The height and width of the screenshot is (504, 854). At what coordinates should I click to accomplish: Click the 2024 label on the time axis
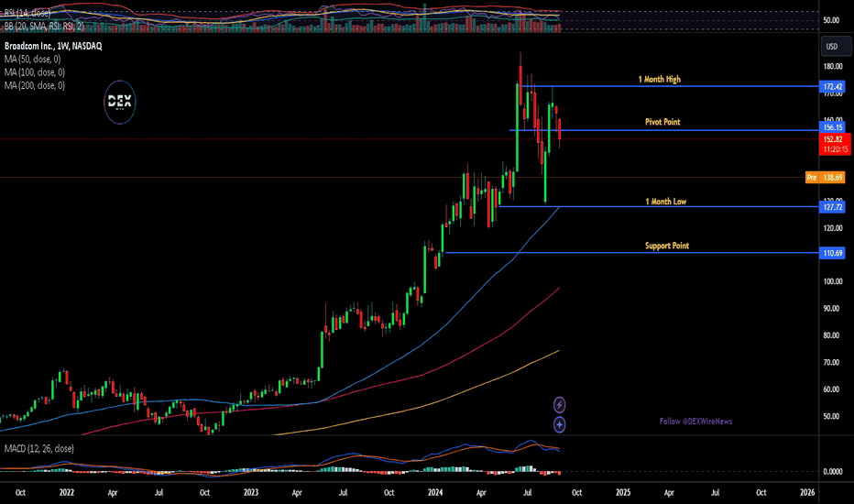coord(435,493)
